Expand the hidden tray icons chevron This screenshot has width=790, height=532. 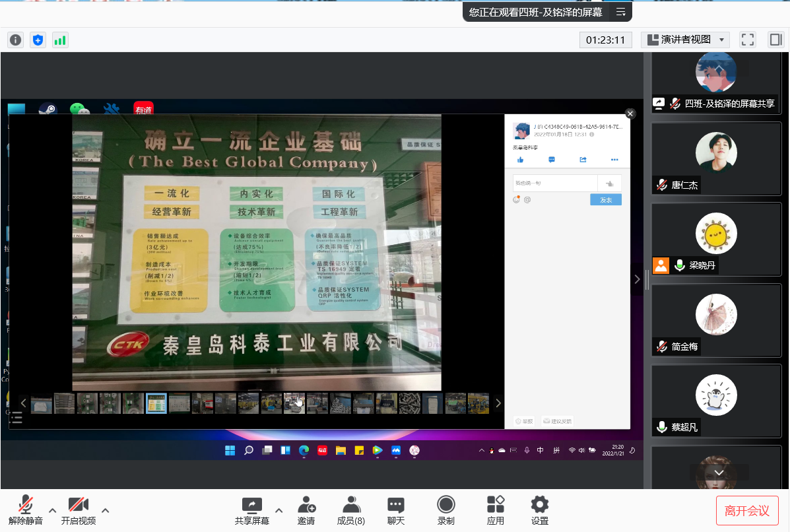click(481, 450)
